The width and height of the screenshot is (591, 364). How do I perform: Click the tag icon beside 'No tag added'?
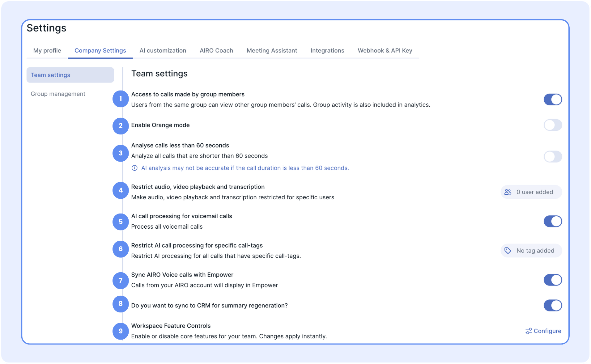tap(508, 251)
